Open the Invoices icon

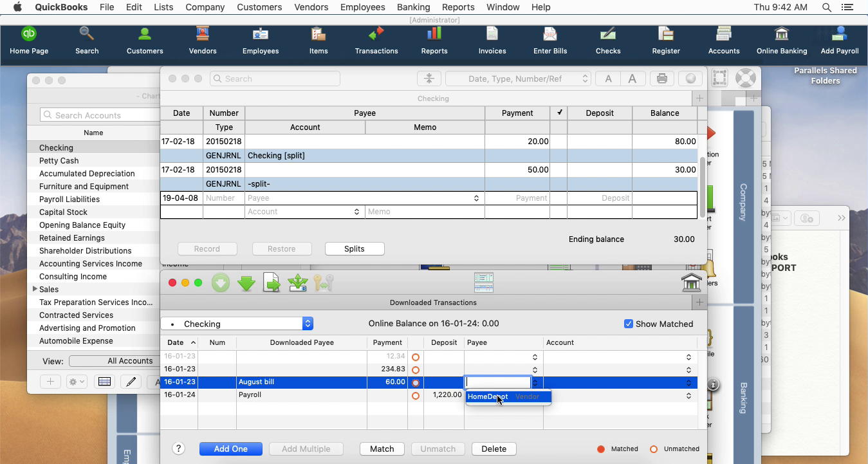(492, 41)
